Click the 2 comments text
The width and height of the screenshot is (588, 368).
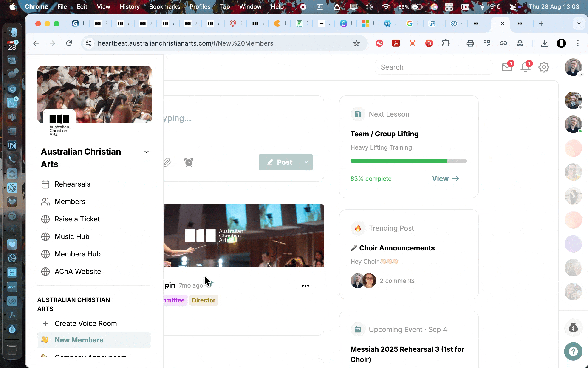point(397,281)
